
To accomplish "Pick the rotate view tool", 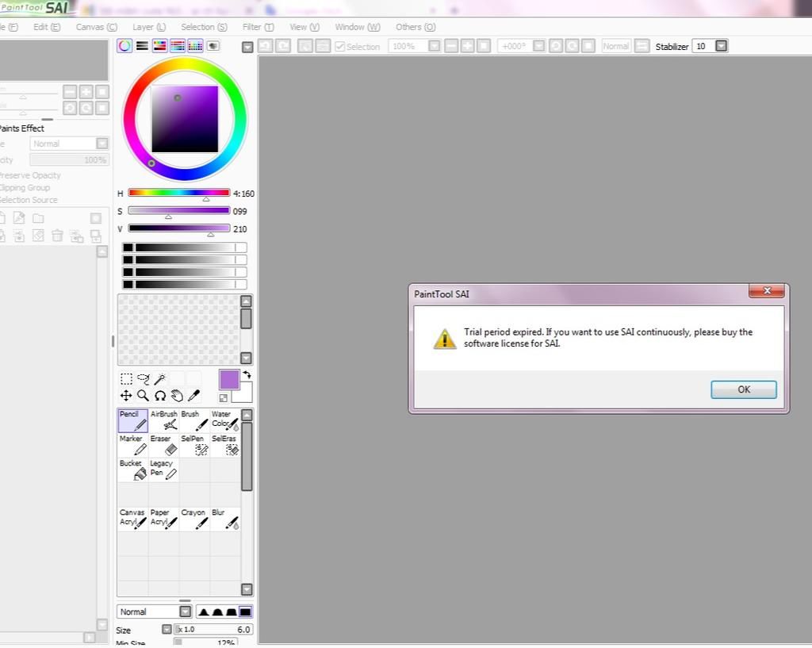I will tap(160, 397).
